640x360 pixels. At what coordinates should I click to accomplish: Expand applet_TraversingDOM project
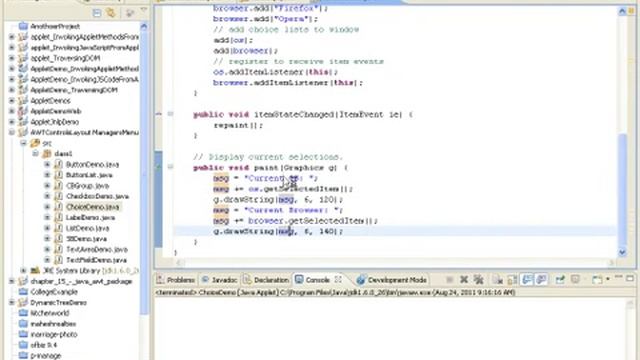[12, 58]
